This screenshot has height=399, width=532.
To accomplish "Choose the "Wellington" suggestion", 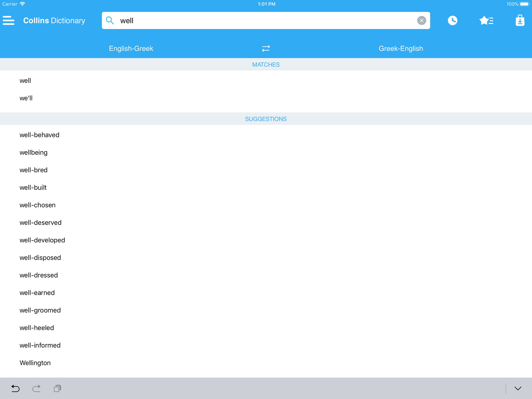I will coord(35,363).
